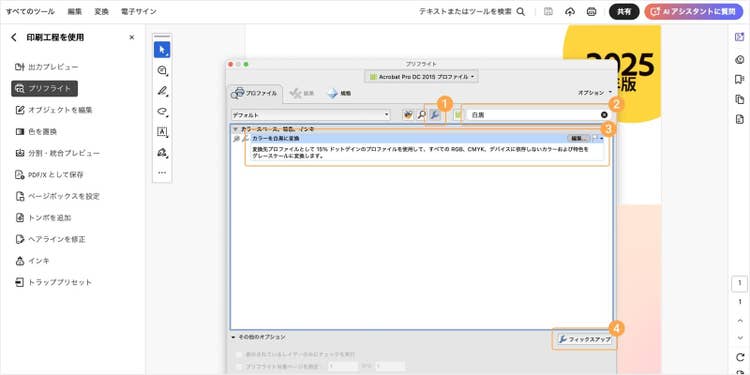Close the 印刷工程を使用 panel

132,37
